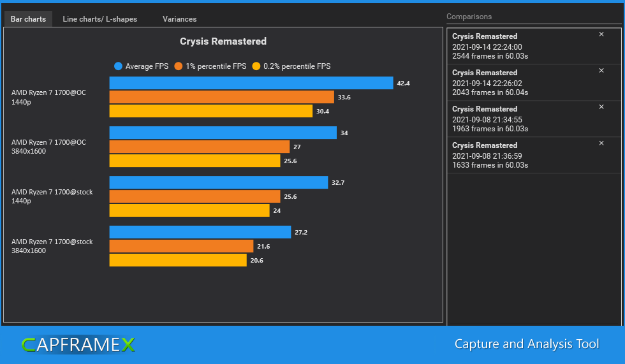Select the comparison recorded 2021-09-08 21:34:55
This screenshot has height=364, width=625.
pos(534,119)
